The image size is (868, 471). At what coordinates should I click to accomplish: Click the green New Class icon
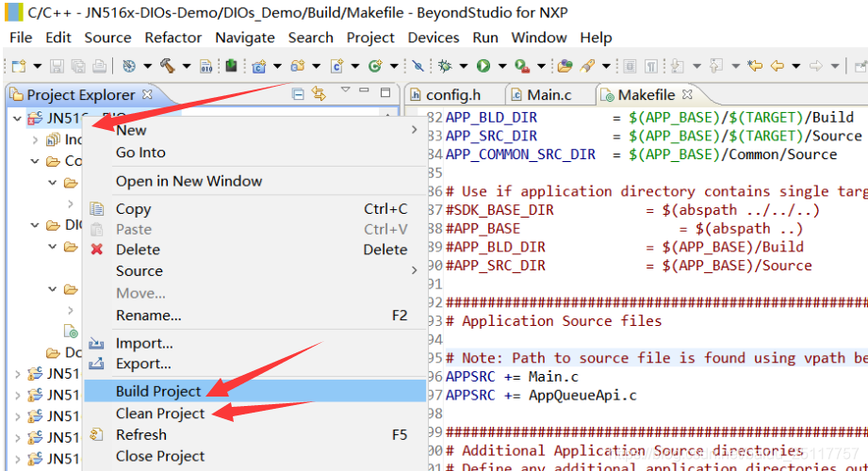(x=375, y=67)
